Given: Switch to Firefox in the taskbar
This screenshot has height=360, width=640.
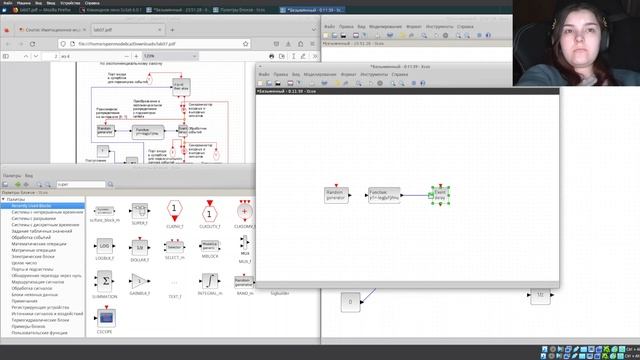Looking at the screenshot, I should tap(41, 10).
